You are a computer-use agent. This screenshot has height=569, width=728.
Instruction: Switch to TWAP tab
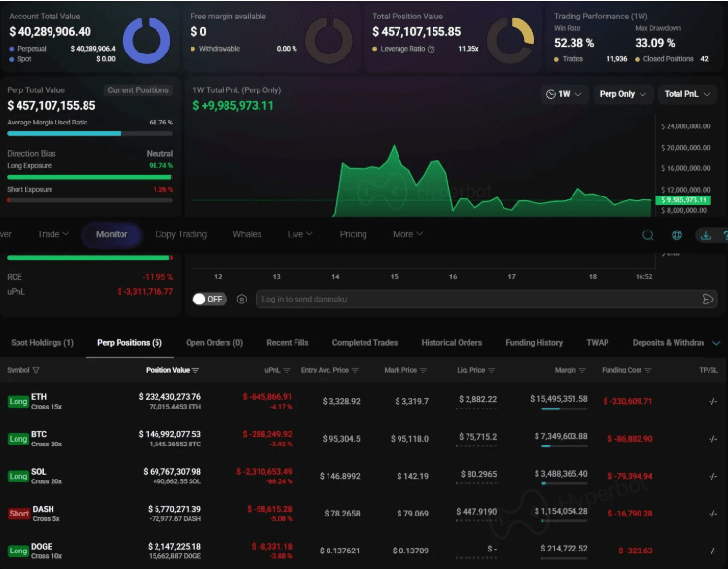(598, 343)
